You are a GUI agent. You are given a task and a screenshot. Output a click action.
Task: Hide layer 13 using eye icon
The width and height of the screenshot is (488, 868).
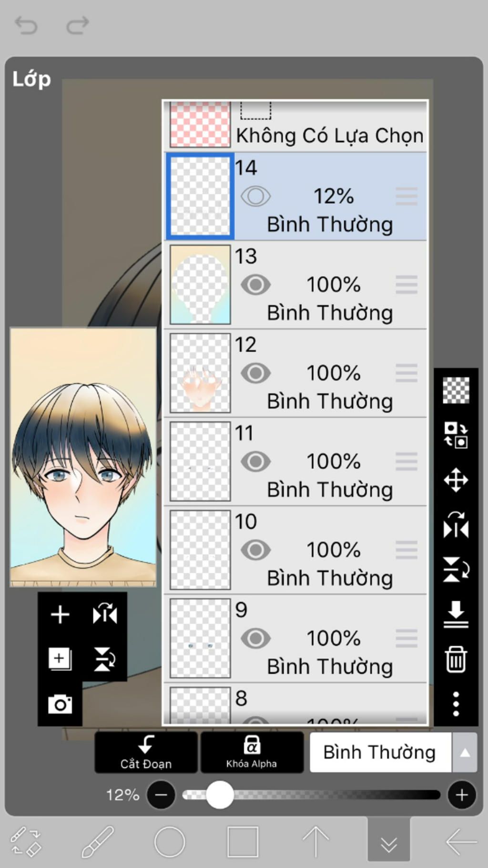[x=255, y=285]
